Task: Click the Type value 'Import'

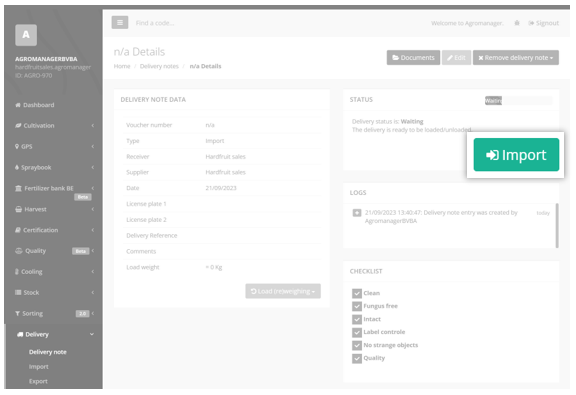Action: point(215,141)
